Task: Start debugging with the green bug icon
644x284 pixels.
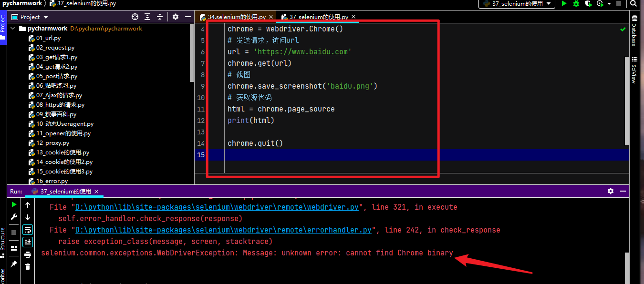Action: [x=576, y=3]
